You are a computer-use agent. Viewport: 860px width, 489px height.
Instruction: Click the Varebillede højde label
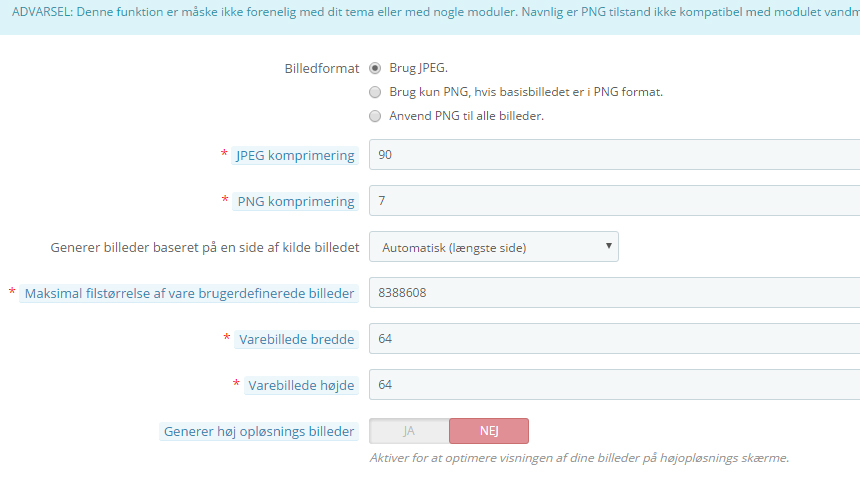click(x=301, y=386)
